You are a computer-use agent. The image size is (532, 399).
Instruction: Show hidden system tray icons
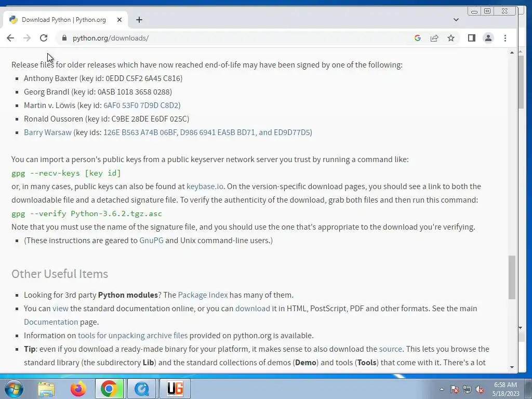(x=442, y=390)
